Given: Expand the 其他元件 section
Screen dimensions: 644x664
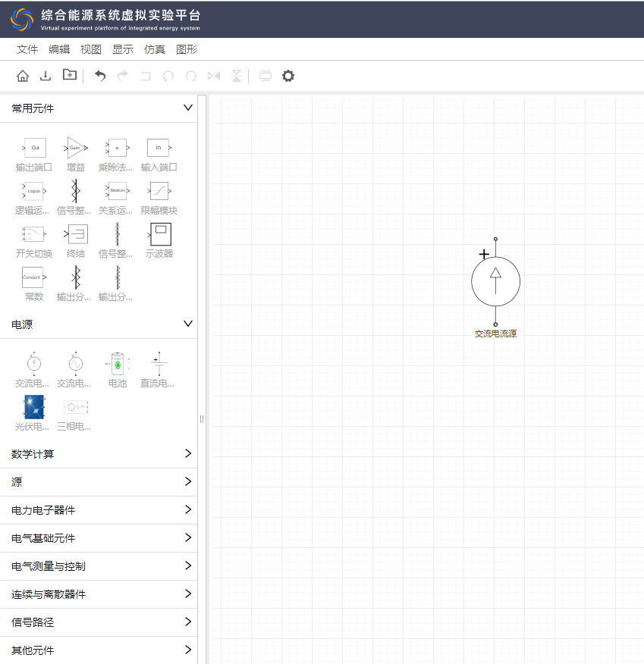Looking at the screenshot, I should click(x=188, y=650).
